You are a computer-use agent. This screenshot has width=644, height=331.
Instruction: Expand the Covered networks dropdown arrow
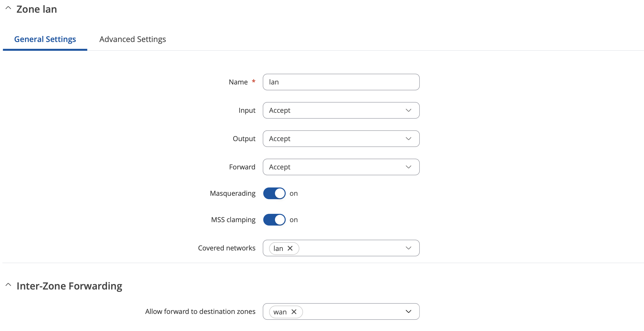(408, 248)
